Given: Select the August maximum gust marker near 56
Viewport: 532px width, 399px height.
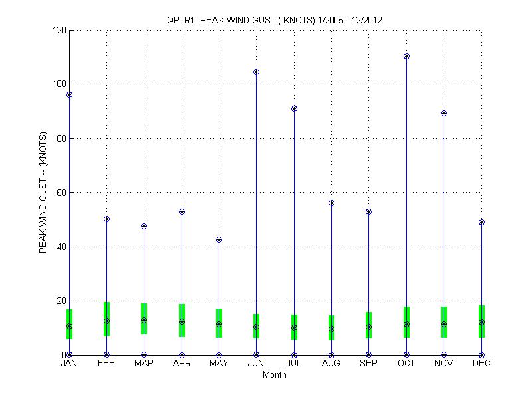Looking at the screenshot, I should [331, 203].
